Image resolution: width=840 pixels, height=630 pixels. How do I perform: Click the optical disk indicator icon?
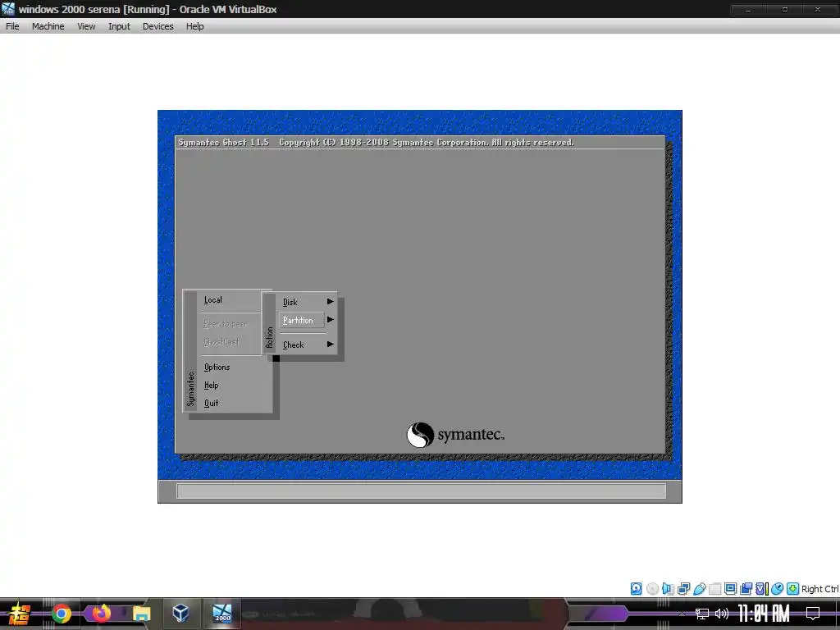pos(652,589)
